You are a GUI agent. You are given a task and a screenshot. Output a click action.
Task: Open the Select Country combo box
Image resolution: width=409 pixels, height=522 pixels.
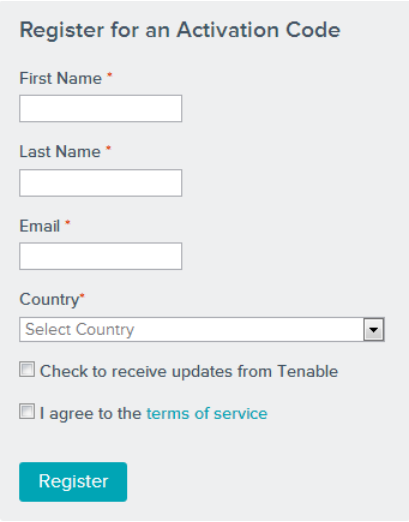(202, 329)
